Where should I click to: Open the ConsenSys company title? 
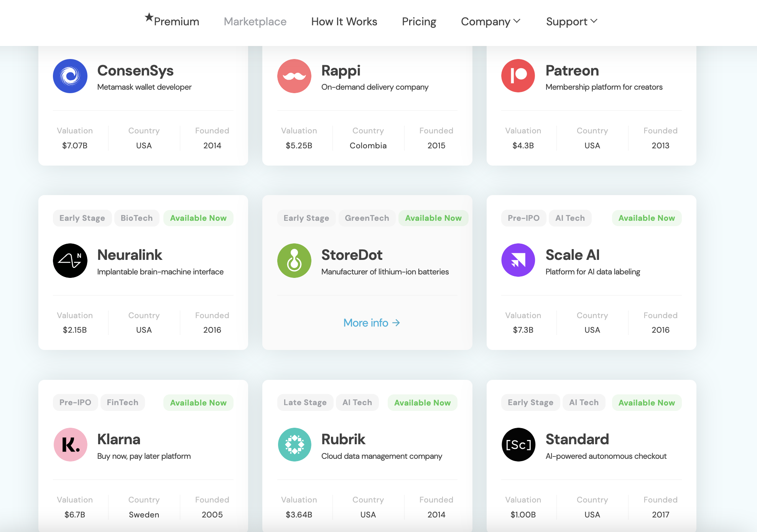[x=135, y=71]
